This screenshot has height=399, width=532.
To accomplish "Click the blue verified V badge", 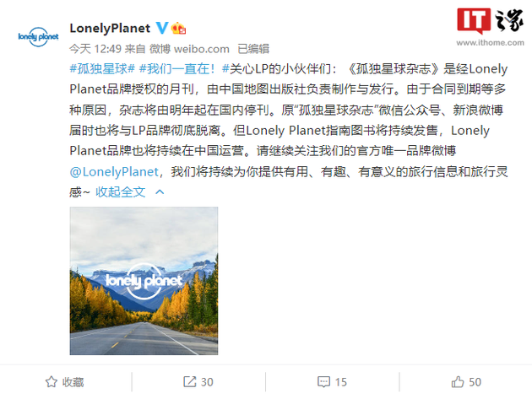I will click(161, 28).
